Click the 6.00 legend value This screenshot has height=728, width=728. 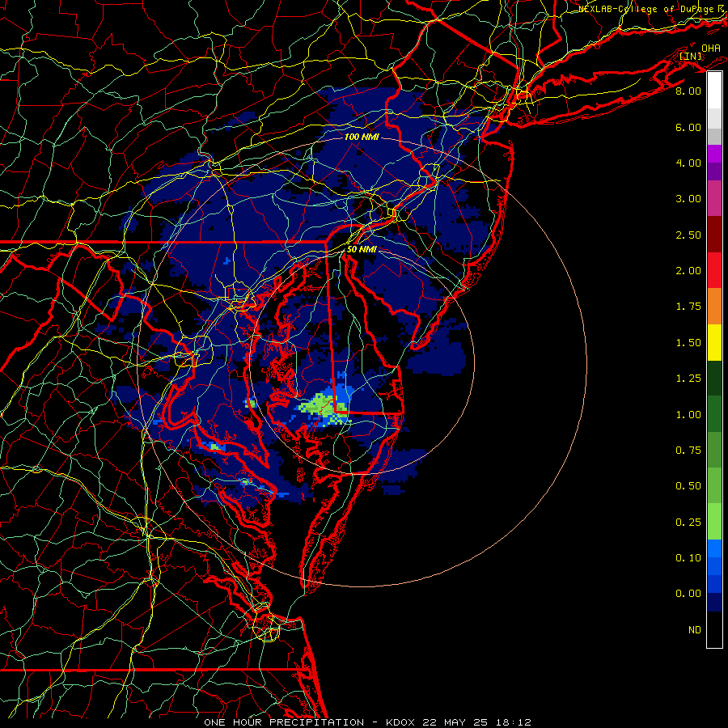click(x=688, y=127)
